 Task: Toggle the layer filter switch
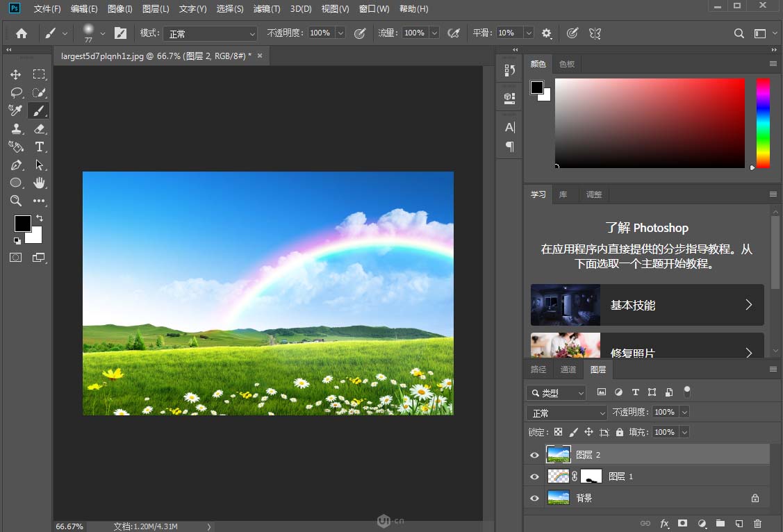tap(687, 392)
